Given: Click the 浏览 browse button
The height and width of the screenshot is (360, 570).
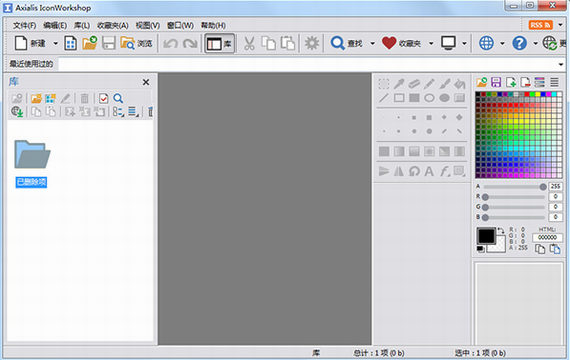Looking at the screenshot, I should (x=136, y=43).
